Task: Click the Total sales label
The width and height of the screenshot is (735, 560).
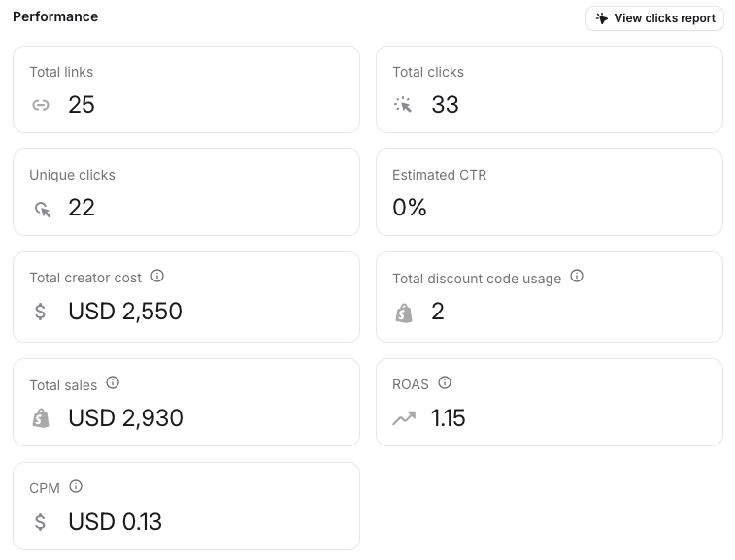Action: [x=63, y=385]
